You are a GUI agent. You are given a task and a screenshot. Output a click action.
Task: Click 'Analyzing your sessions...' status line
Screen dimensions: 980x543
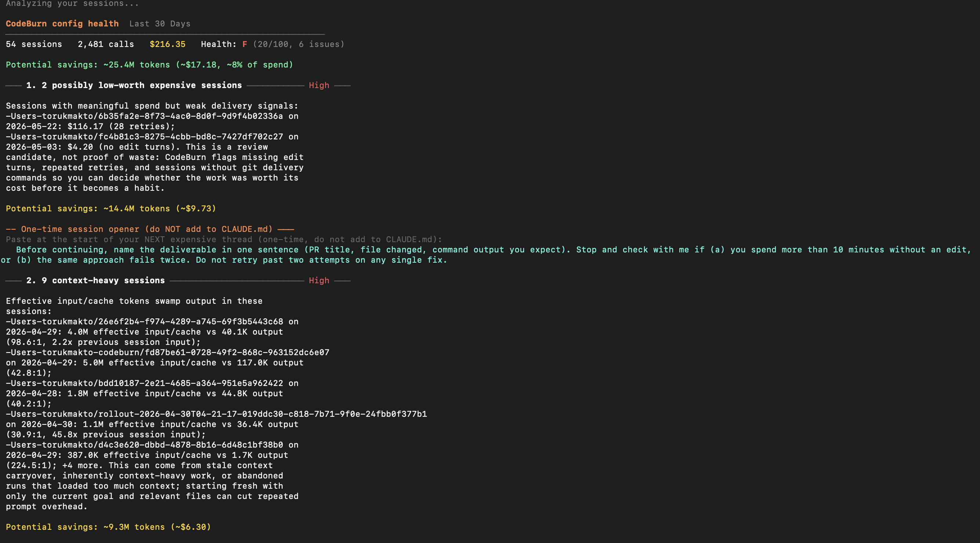click(72, 3)
